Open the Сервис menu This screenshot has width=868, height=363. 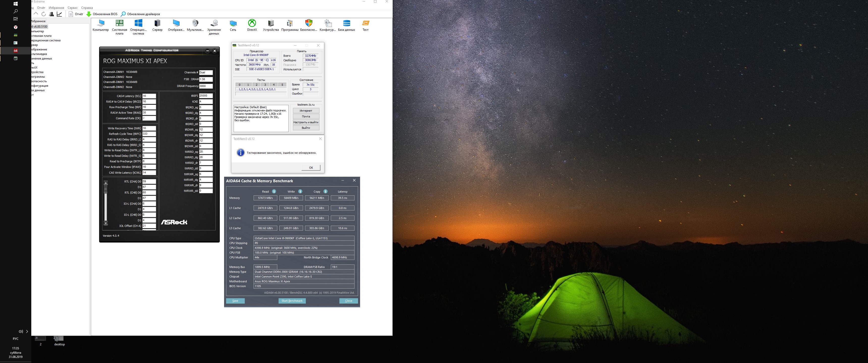72,8
